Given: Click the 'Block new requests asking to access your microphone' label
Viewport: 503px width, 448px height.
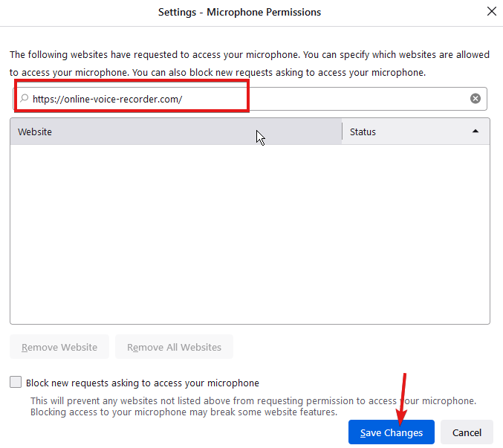Looking at the screenshot, I should 143,383.
